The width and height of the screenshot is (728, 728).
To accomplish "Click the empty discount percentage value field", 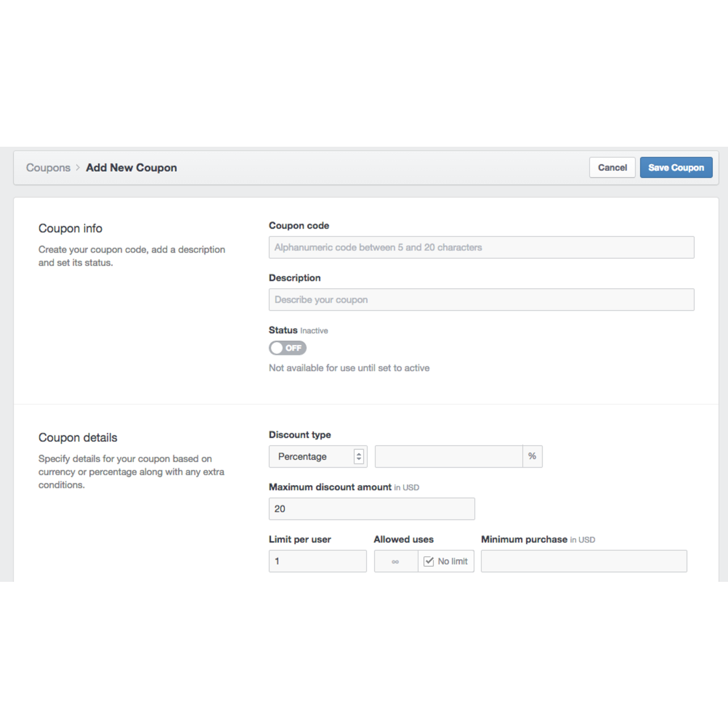I will click(449, 457).
